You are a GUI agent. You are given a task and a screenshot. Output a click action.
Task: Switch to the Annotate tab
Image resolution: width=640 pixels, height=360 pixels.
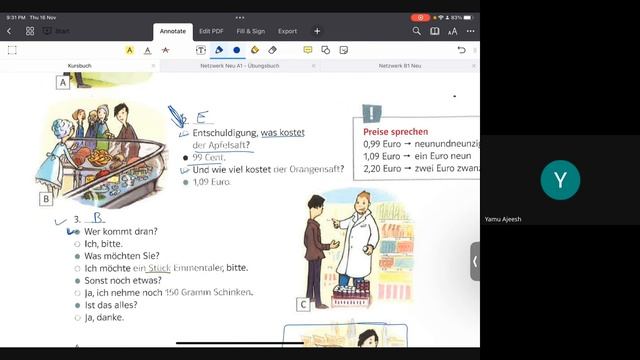click(x=173, y=31)
